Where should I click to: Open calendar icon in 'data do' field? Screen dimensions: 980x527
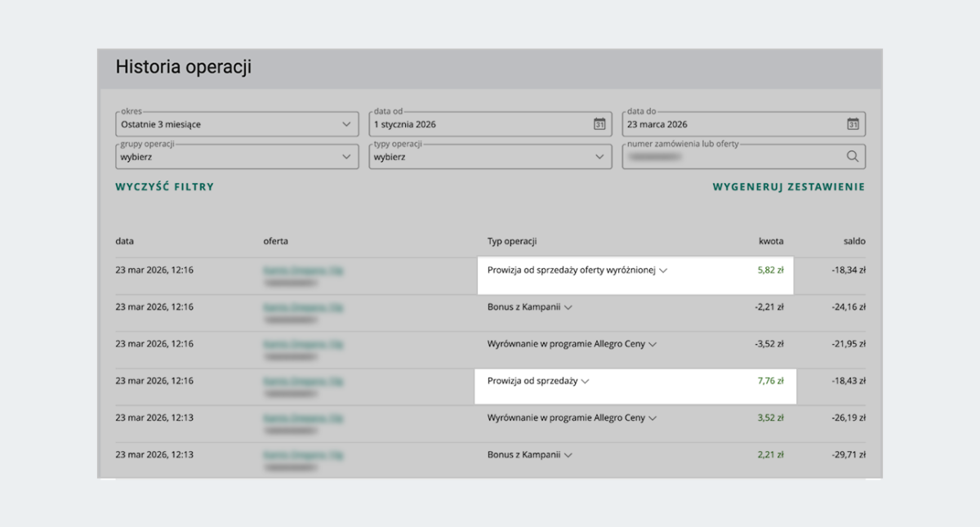click(853, 124)
